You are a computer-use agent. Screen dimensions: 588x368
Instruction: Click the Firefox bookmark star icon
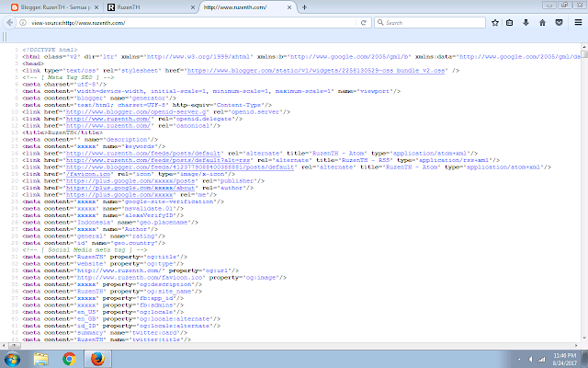tap(495, 22)
